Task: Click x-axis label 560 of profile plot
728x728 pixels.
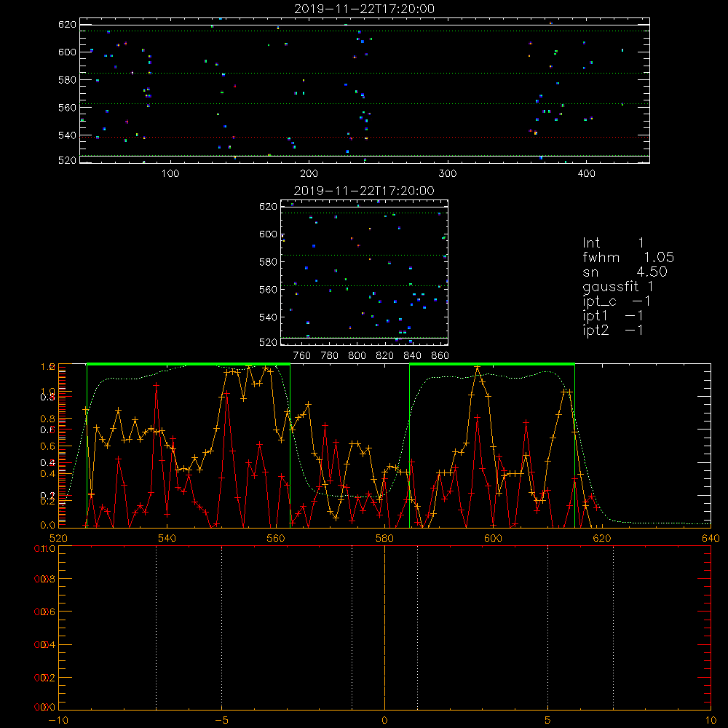Action: pos(276,538)
